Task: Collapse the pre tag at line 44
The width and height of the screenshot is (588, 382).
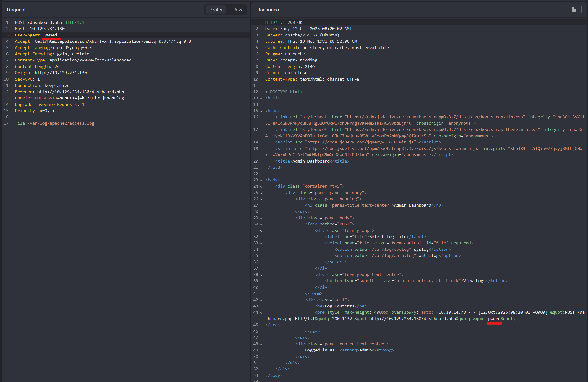Action: tap(261, 313)
